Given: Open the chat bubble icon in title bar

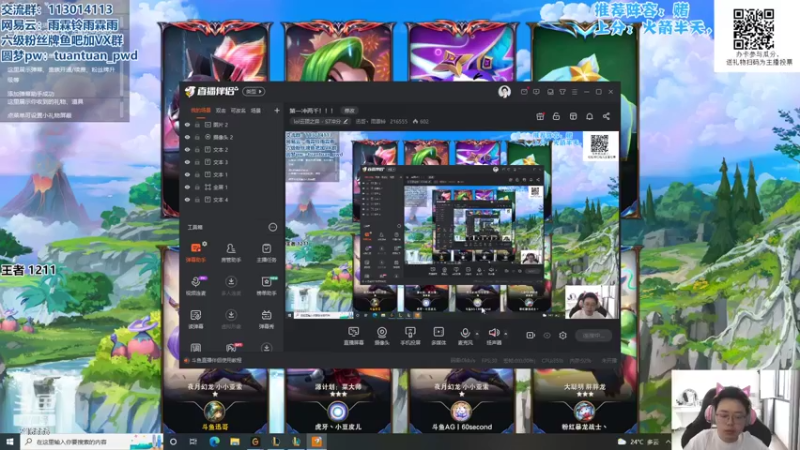Looking at the screenshot, I should click(536, 92).
